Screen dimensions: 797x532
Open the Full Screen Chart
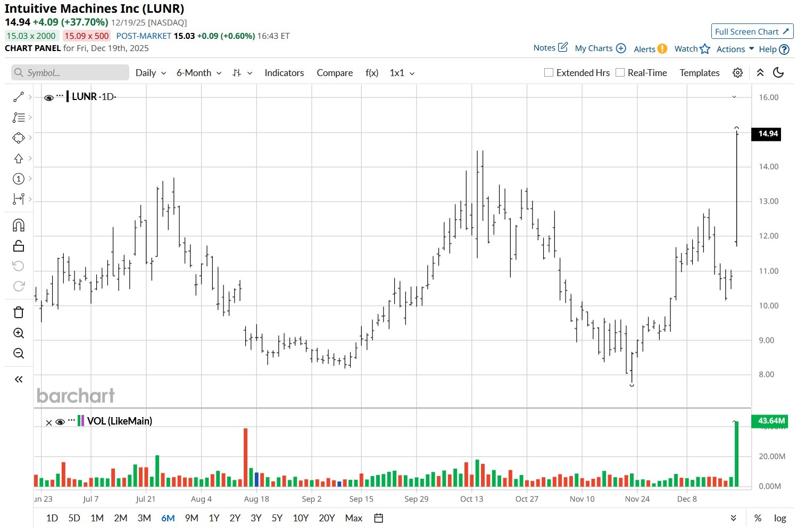point(752,31)
